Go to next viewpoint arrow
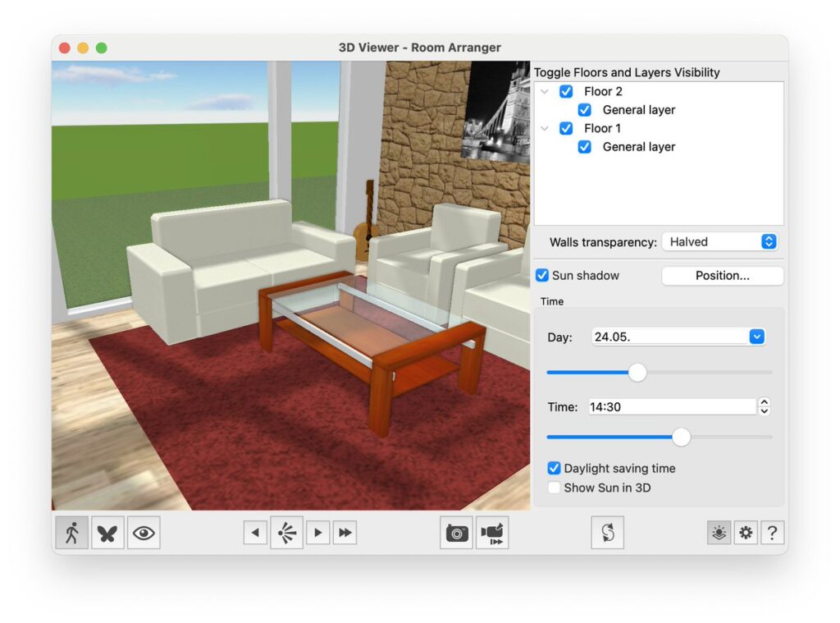 tap(318, 533)
